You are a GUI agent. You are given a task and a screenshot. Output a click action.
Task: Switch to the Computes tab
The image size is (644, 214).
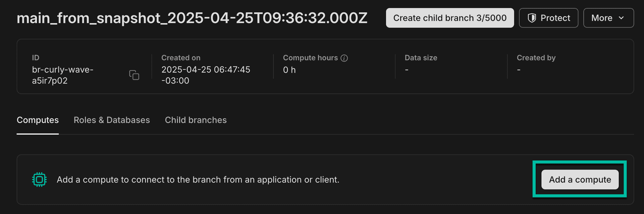point(38,120)
